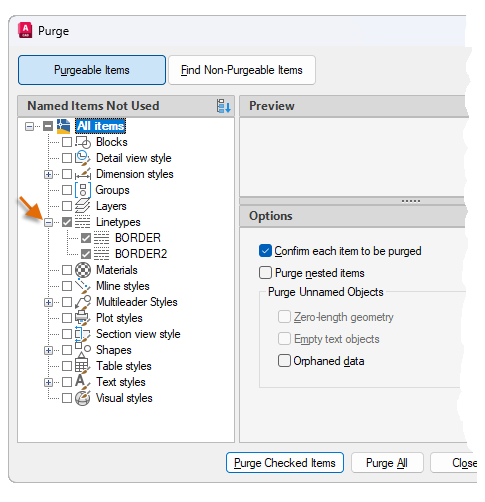Click the Purge All button

click(387, 463)
